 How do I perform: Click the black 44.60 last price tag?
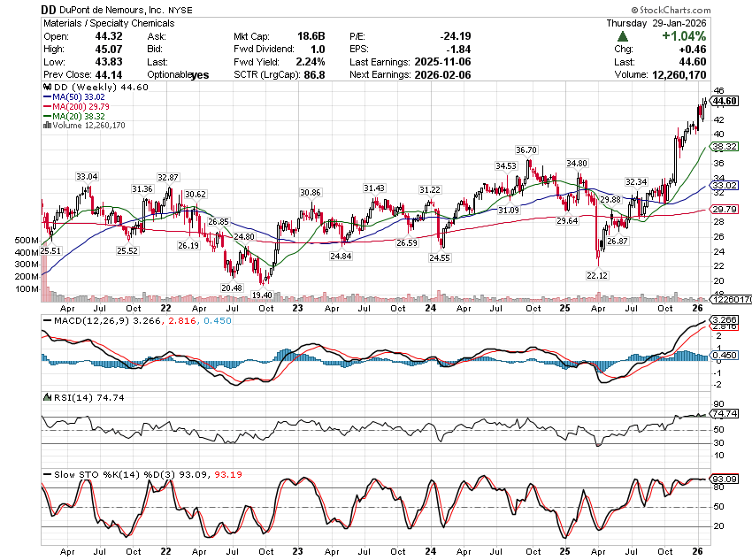(x=725, y=101)
